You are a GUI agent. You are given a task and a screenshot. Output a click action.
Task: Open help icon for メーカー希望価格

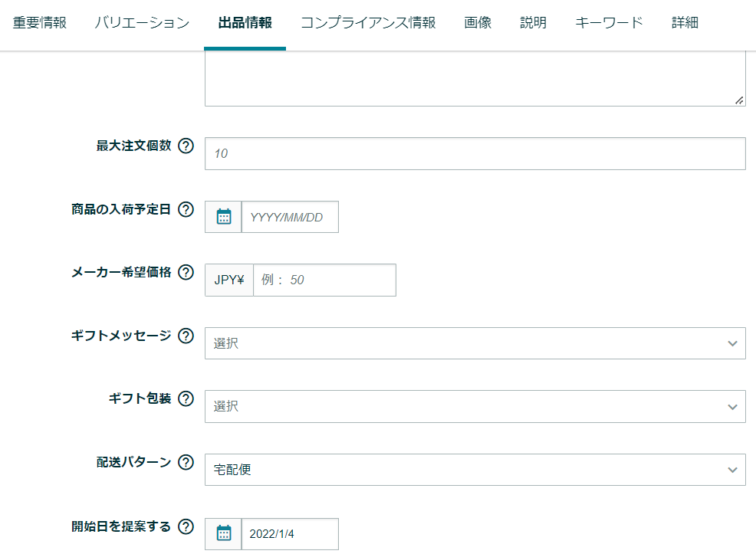(186, 272)
